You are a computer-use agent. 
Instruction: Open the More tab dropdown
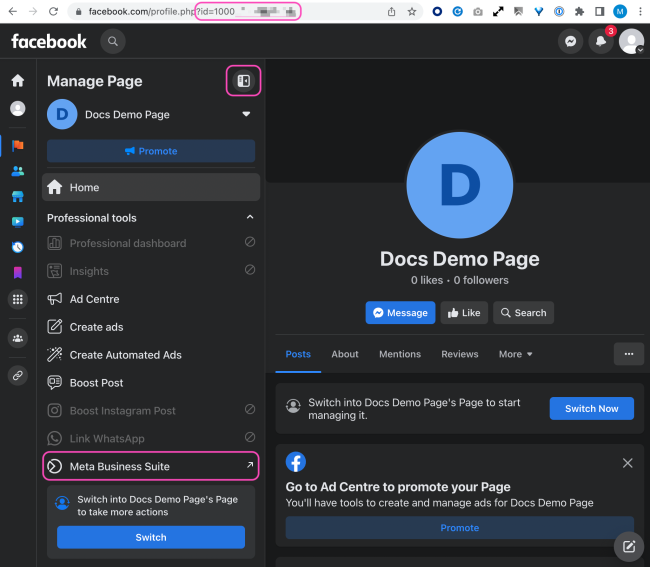pos(516,354)
